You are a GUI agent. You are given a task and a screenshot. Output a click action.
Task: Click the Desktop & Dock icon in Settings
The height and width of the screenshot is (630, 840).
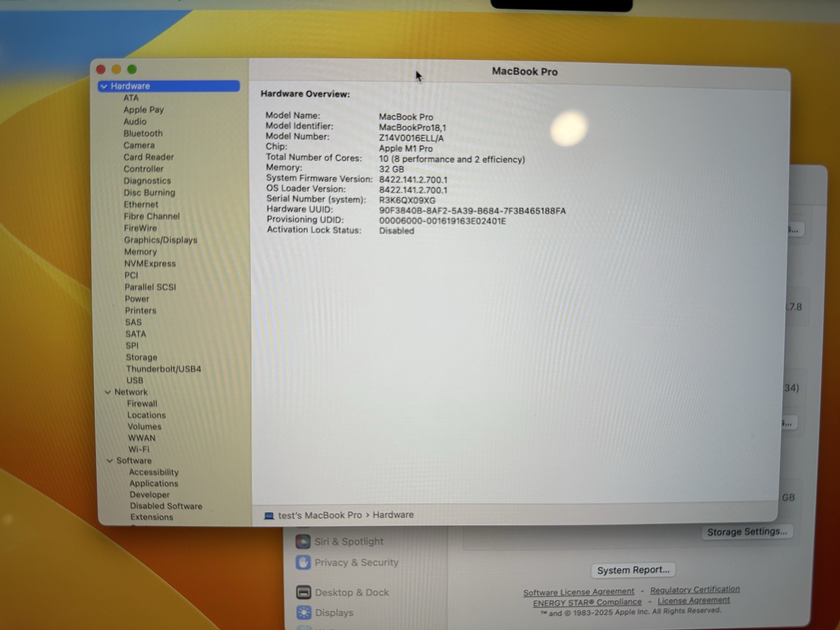[303, 593]
